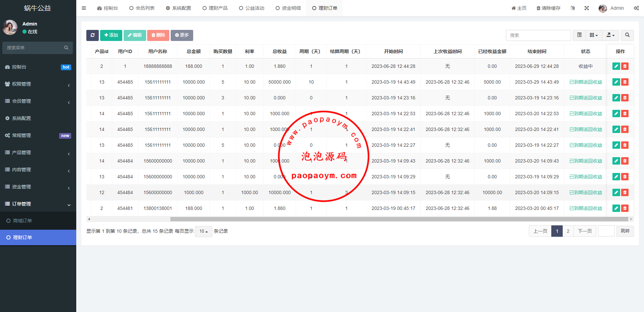Click the magnifier search button beside export
644x312 pixels.
(627, 35)
